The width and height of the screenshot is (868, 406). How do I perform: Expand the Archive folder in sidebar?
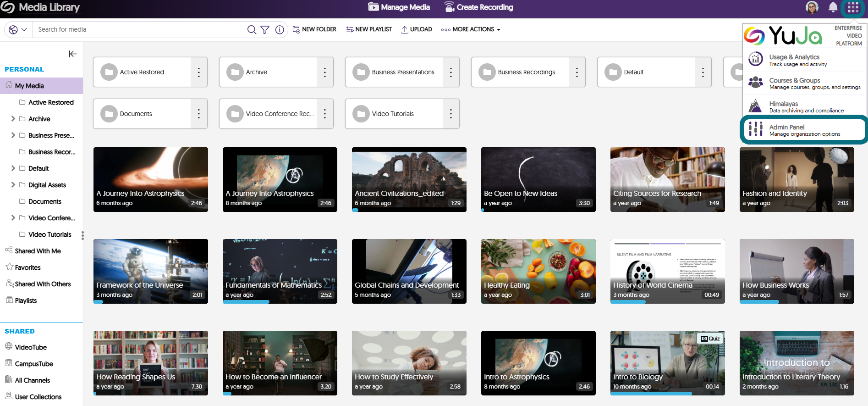coord(13,119)
